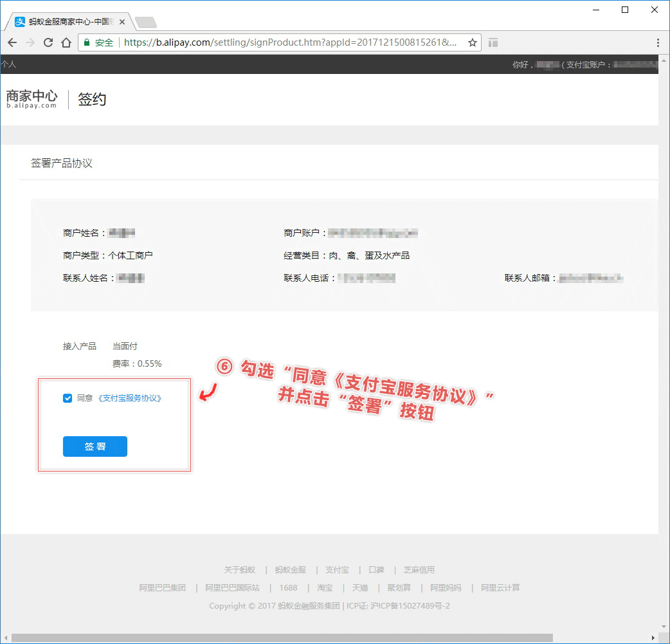Image resolution: width=670 pixels, height=644 pixels.
Task: Open the 1688 footer link
Action: click(x=289, y=587)
